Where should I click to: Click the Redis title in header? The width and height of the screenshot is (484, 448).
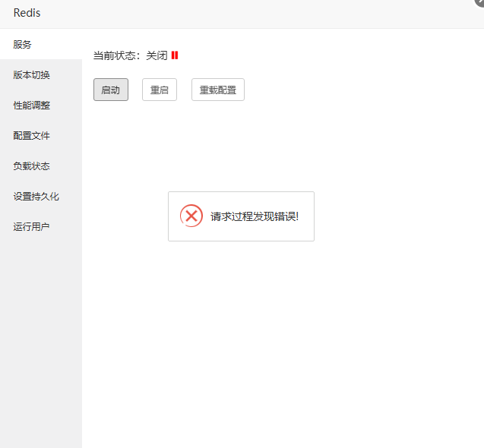click(27, 13)
